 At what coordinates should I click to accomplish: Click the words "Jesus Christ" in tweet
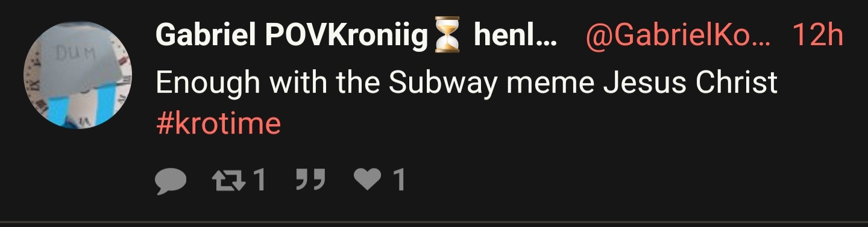[x=690, y=83]
